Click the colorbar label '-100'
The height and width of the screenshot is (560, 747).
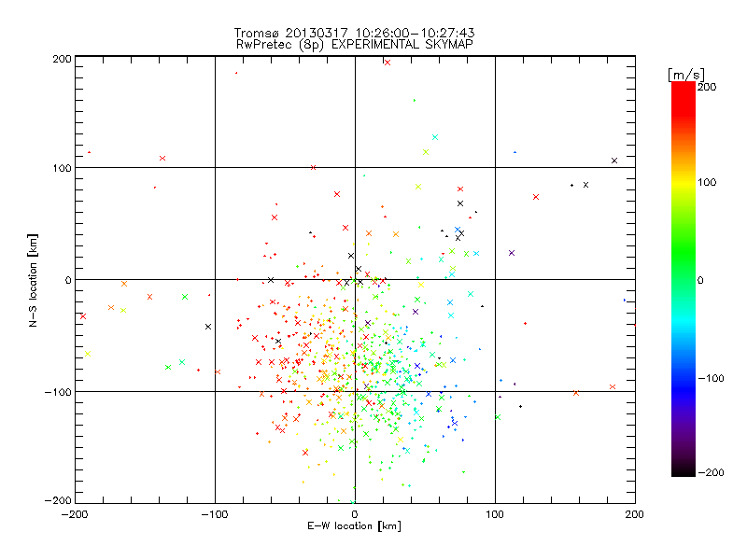(711, 378)
